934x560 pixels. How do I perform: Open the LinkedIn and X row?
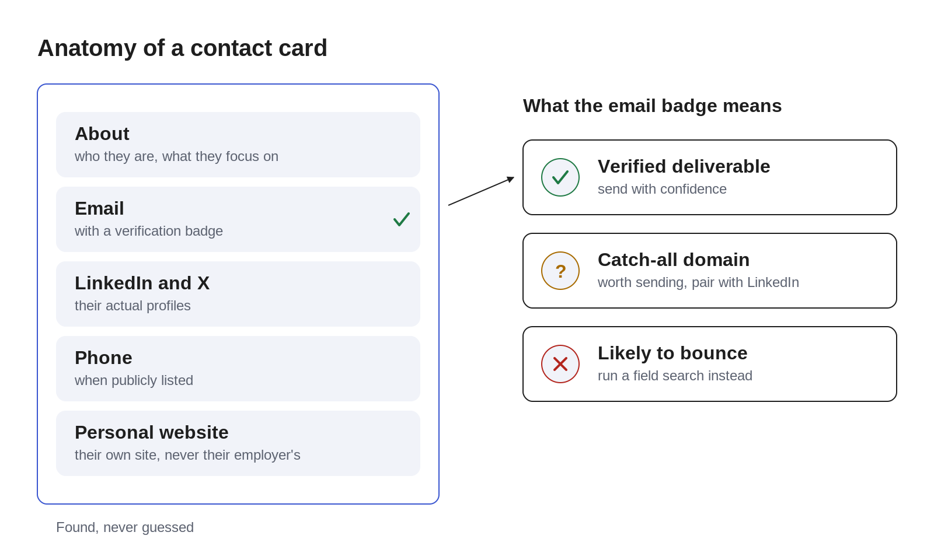coord(238,294)
